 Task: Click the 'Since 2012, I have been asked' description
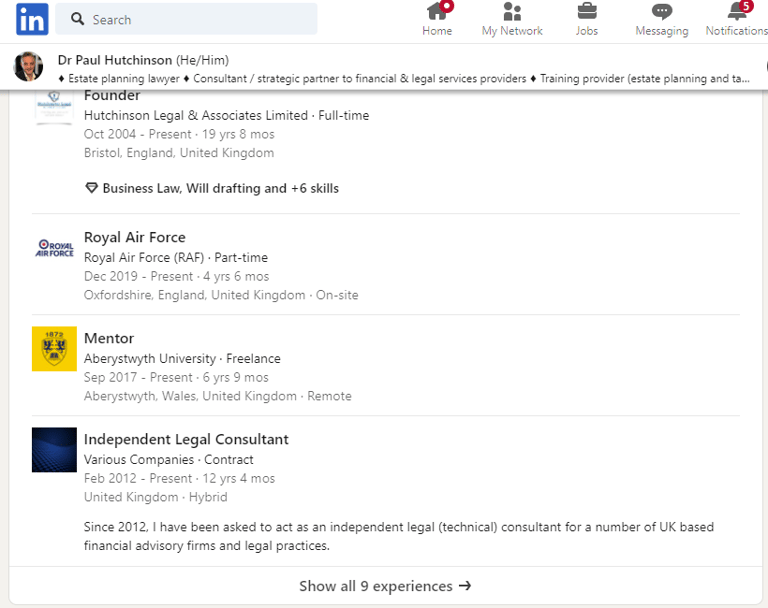pyautogui.click(x=399, y=536)
